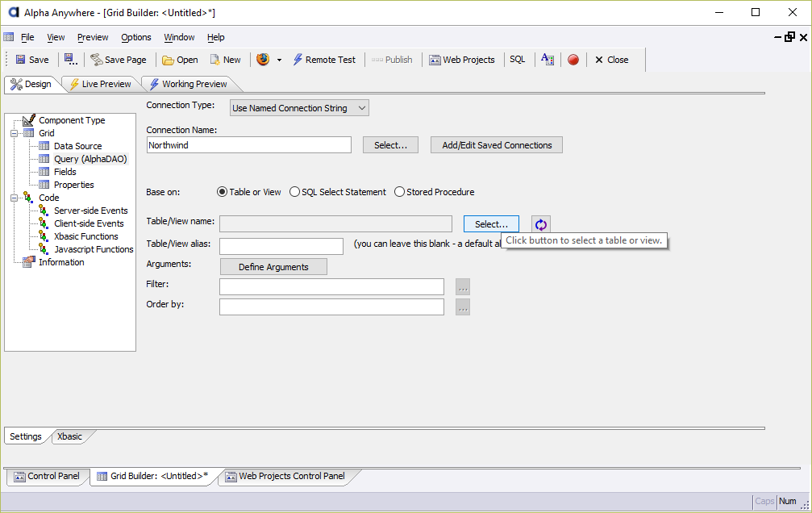Viewport: 812px width, 513px height.
Task: Open the Help menu
Action: click(x=215, y=37)
